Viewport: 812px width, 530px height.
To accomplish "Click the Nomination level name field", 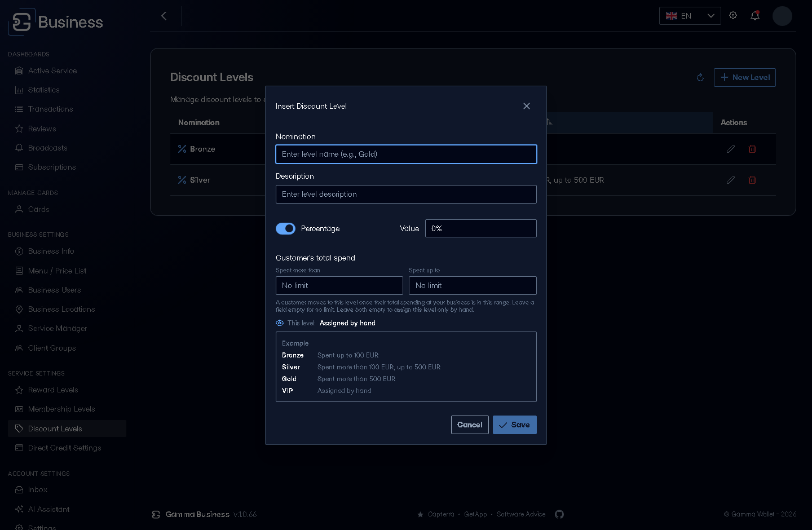I will coord(406,154).
